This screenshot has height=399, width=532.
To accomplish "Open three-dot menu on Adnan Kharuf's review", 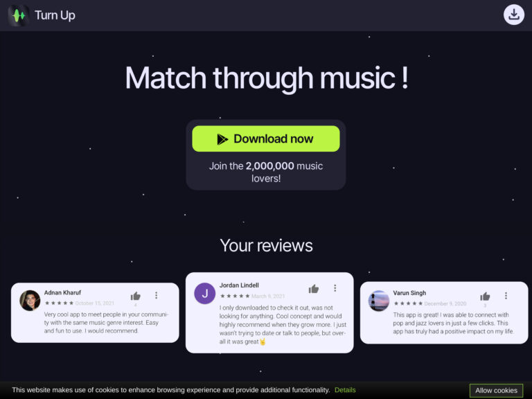I will click(156, 295).
